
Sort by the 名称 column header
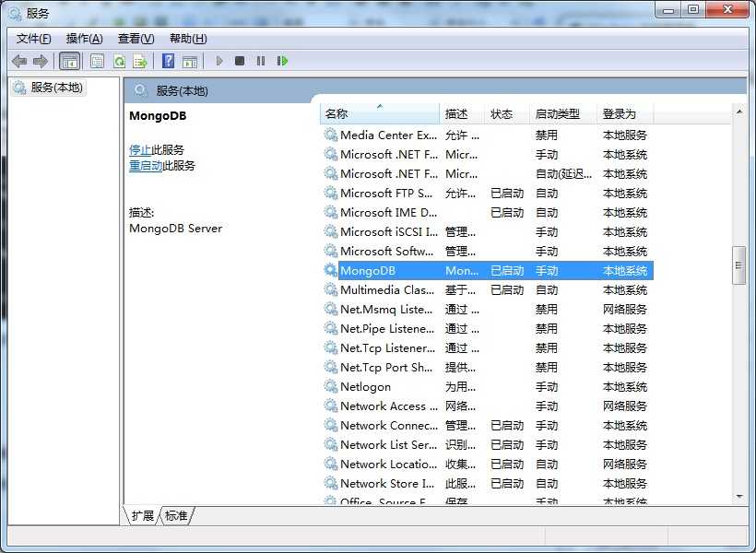click(380, 113)
